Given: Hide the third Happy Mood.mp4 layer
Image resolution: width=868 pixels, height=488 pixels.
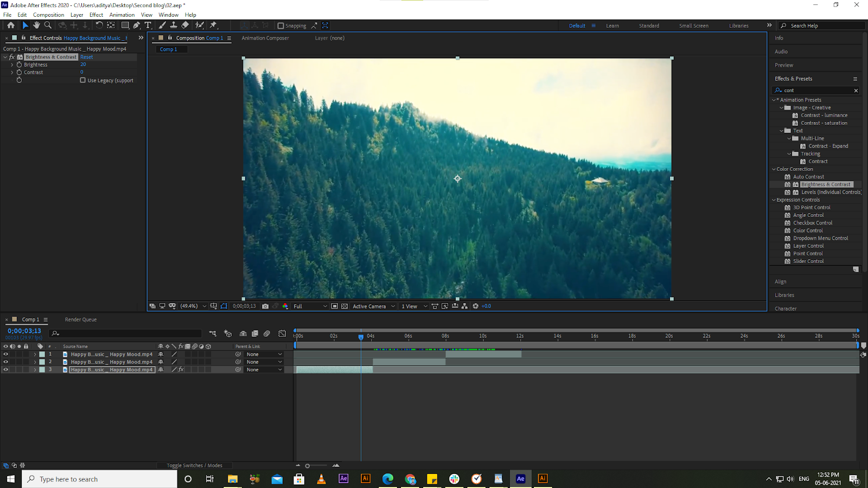Looking at the screenshot, I should [5, 369].
